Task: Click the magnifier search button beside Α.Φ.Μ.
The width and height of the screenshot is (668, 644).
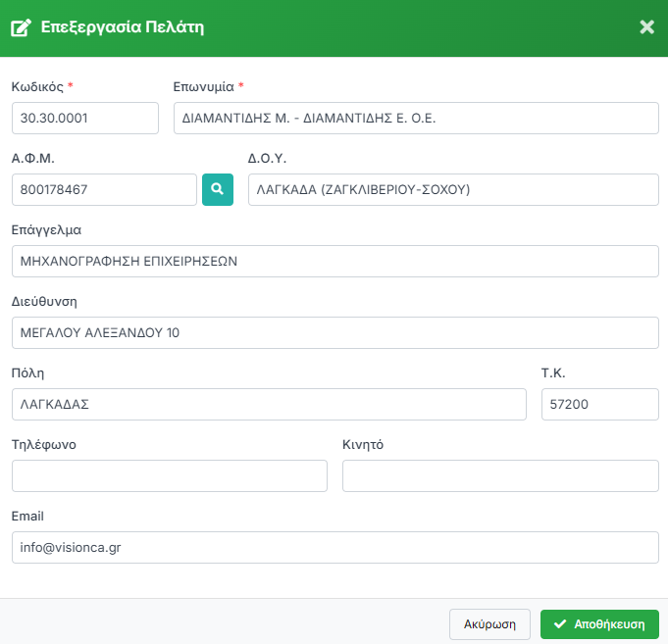Action: coord(218,190)
